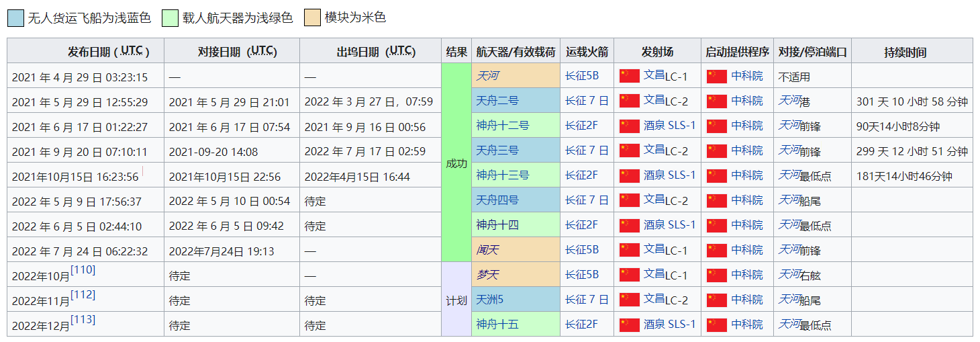This screenshot has height=342, width=980.
Task: Click the flag icon before 中科院 in 闻天 row
Action: [x=717, y=250]
